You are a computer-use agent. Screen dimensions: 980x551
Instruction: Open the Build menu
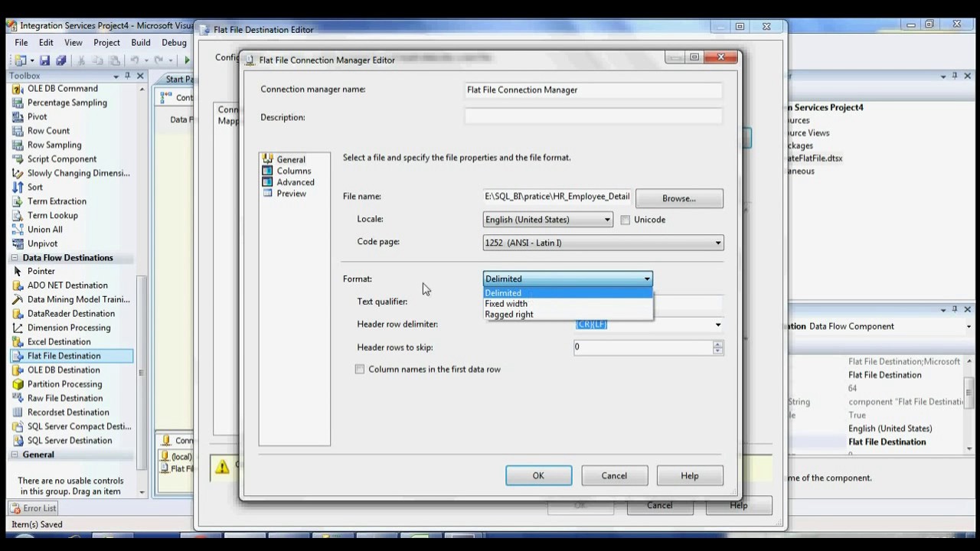tap(141, 43)
